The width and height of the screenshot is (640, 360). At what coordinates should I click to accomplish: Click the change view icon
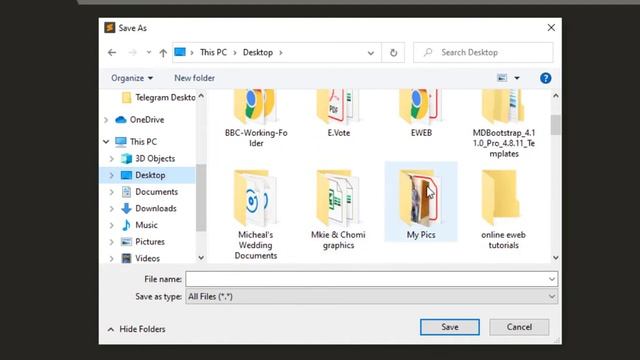point(502,78)
